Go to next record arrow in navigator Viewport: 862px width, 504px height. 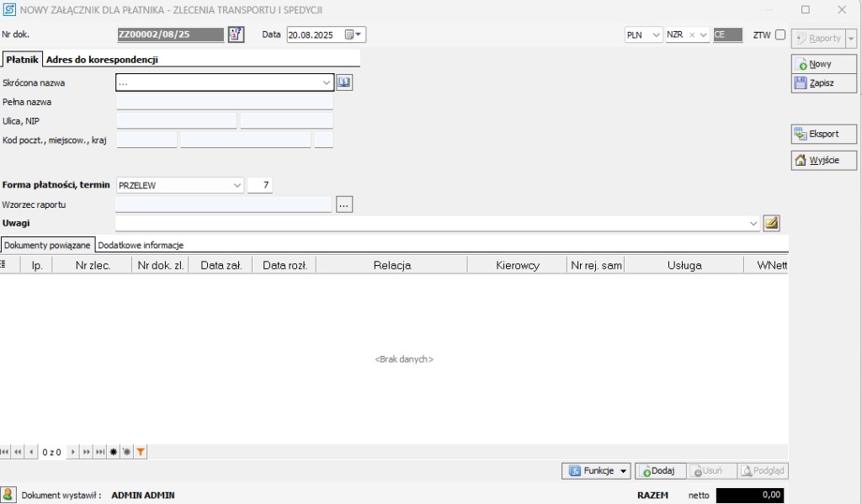[72, 452]
